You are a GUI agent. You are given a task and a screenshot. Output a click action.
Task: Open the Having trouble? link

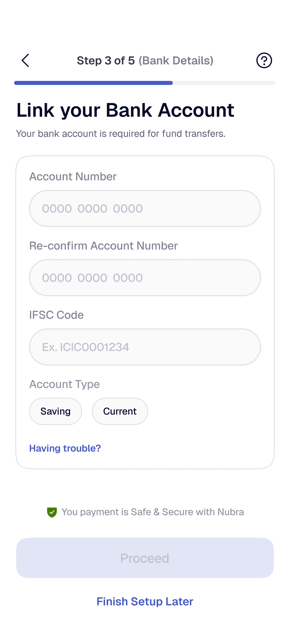65,448
